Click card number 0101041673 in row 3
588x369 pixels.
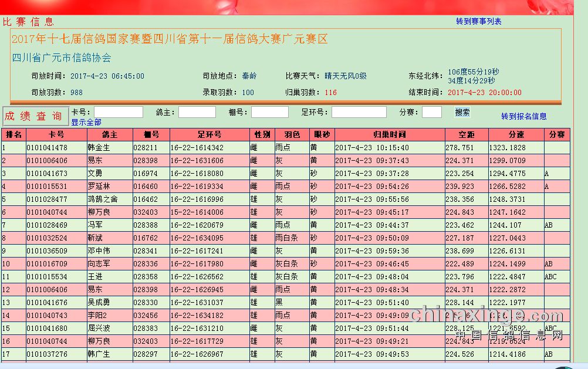click(47, 174)
